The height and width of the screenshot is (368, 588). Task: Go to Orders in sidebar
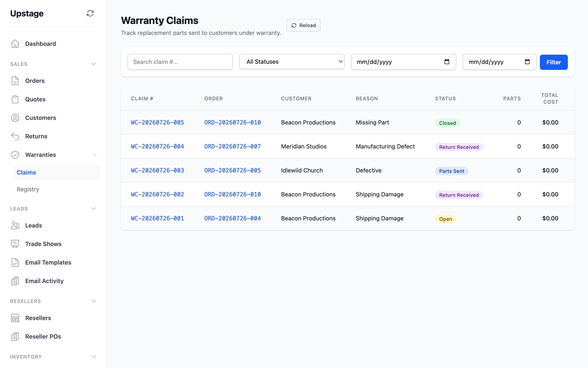pyautogui.click(x=35, y=81)
